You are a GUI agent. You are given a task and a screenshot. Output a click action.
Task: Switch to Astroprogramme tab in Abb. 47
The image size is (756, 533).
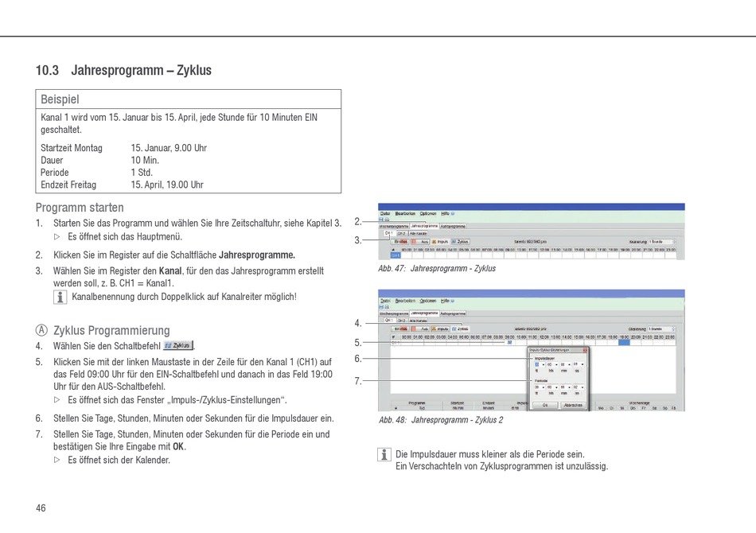click(x=454, y=226)
